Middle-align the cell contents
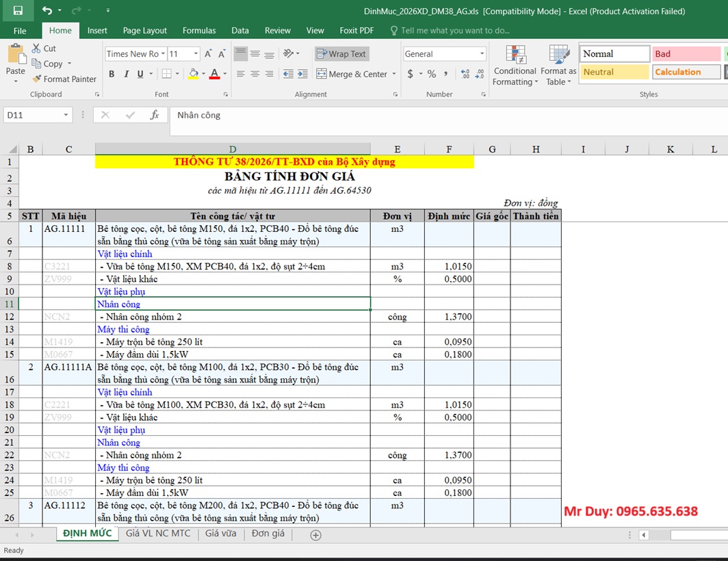Image resolution: width=728 pixels, height=561 pixels. click(255, 54)
